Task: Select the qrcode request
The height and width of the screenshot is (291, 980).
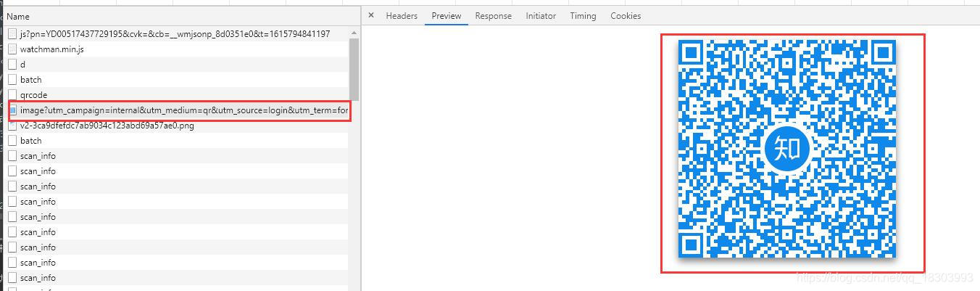Action: (x=175, y=95)
